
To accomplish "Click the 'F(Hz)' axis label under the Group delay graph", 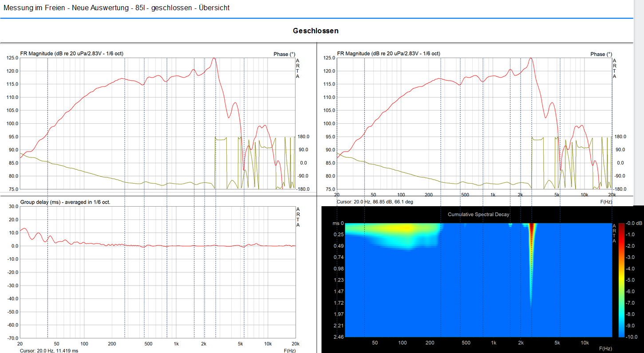I will pos(289,350).
